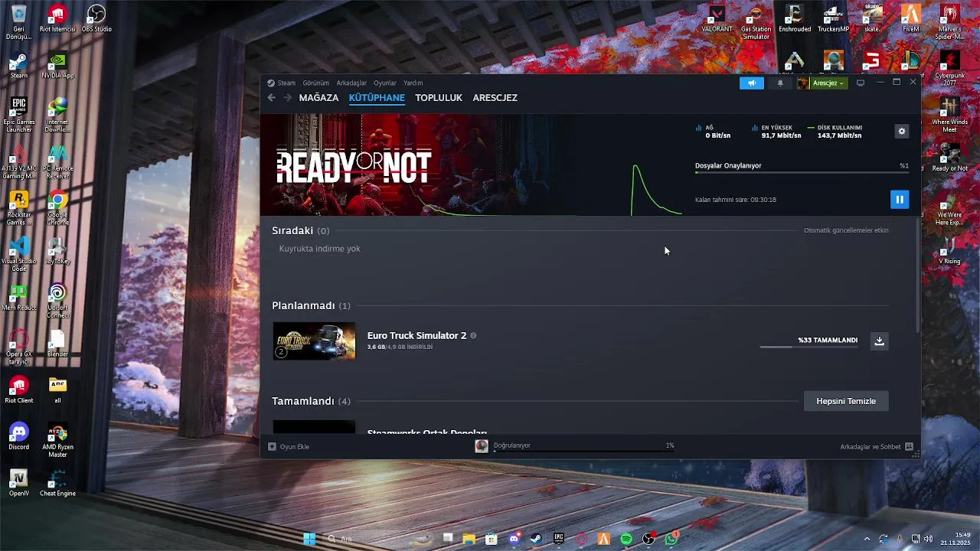Go to the MAĞAZA tab
980x551 pixels.
318,98
